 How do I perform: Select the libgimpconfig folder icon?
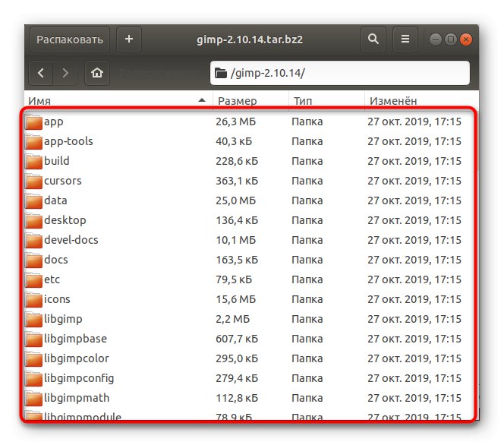point(33,378)
